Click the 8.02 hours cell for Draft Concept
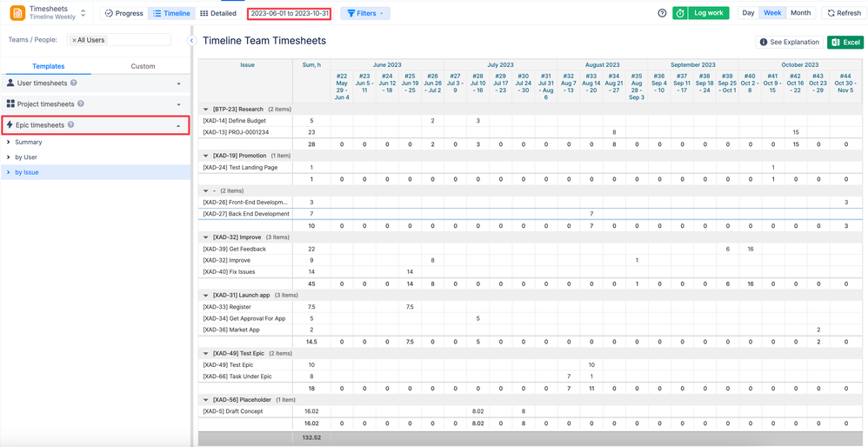This screenshot has width=868, height=447. point(477,411)
